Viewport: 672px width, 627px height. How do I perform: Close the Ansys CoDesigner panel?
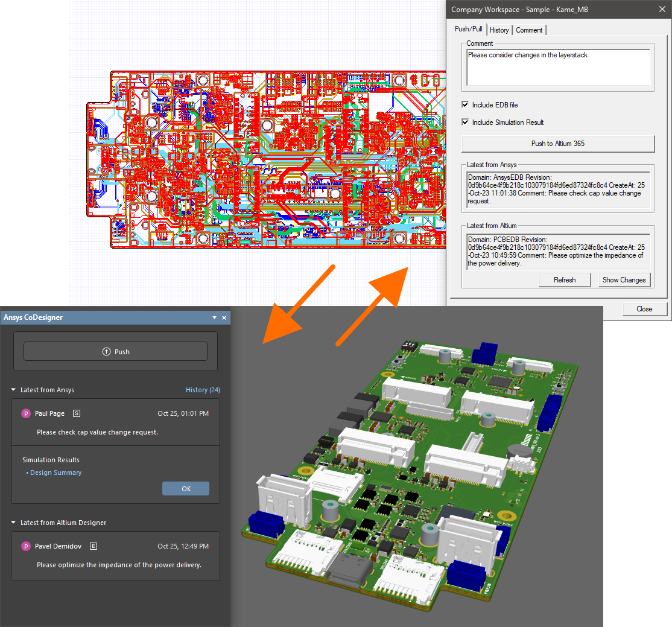tap(224, 317)
